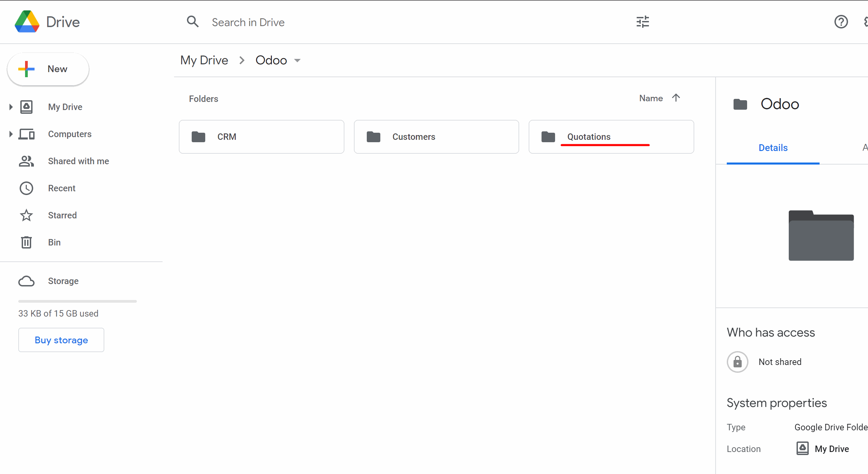868x474 pixels.
Task: Click the Buy storage button
Action: (61, 340)
